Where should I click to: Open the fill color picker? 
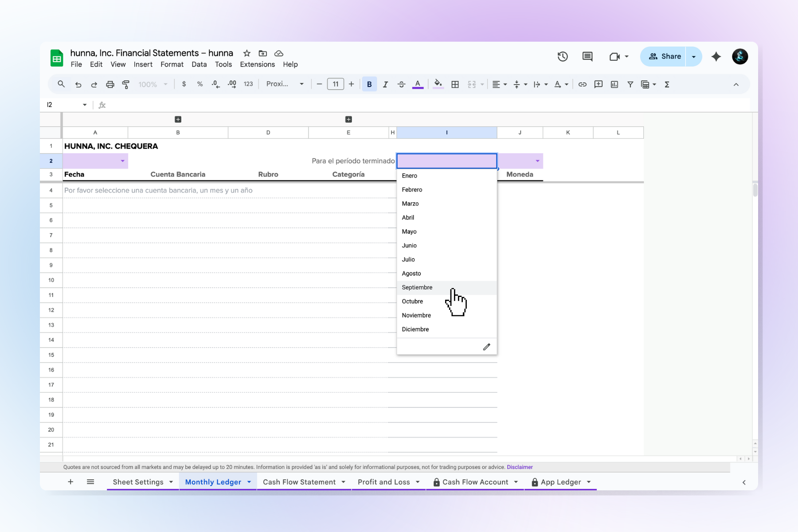click(x=438, y=84)
